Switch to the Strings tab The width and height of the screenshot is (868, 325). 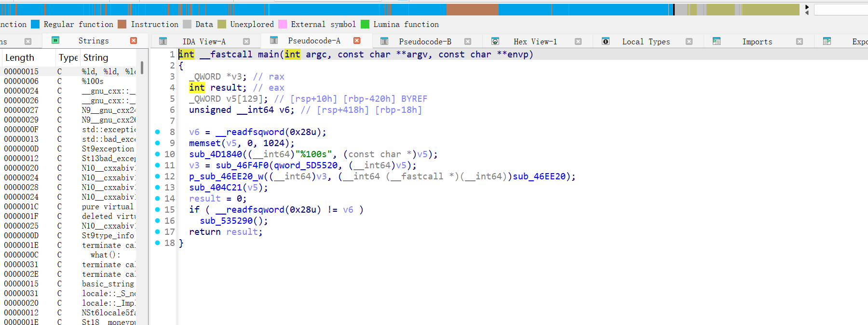coord(94,41)
